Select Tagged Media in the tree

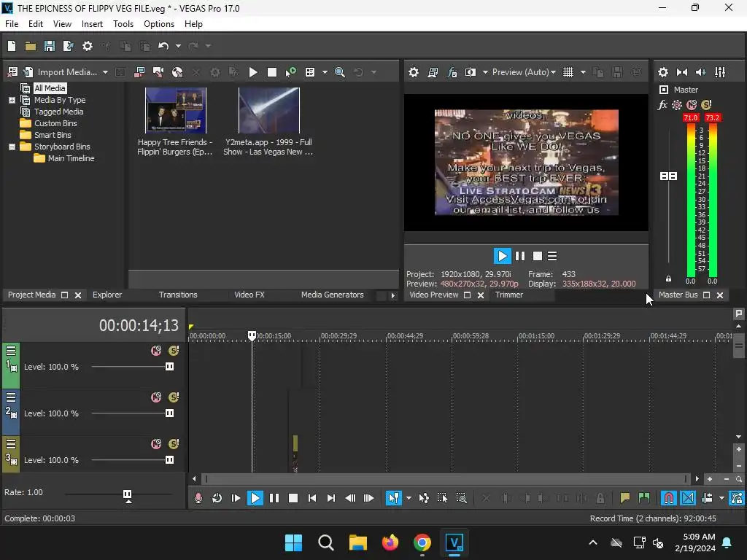pyautogui.click(x=58, y=112)
